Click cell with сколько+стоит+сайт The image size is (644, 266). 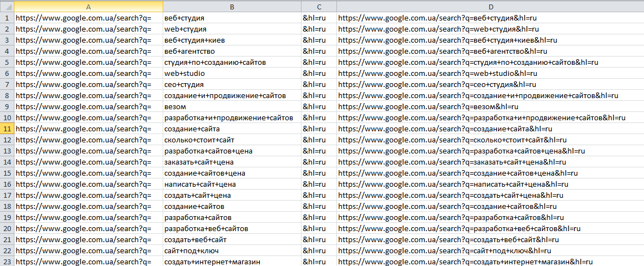[x=232, y=140]
